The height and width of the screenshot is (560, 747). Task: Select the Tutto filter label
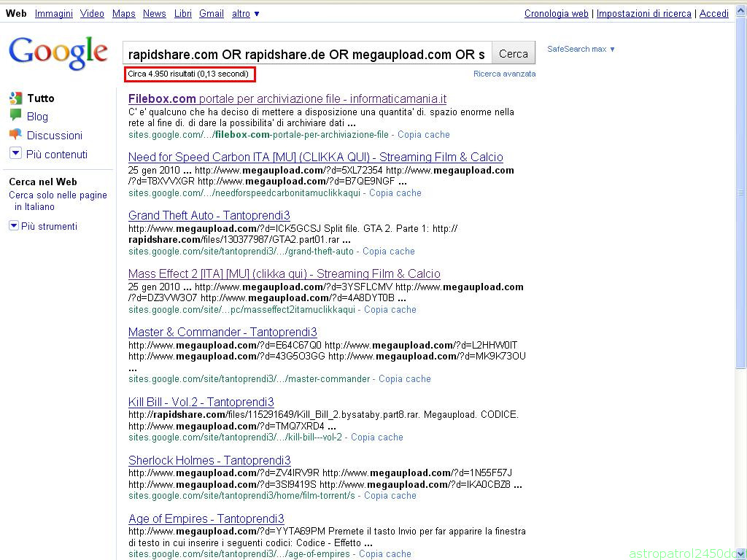click(x=41, y=98)
